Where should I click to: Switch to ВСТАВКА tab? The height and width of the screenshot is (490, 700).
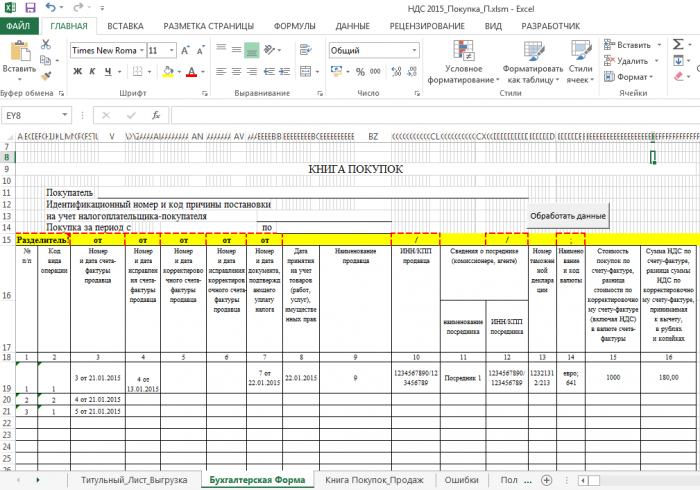coord(125,26)
